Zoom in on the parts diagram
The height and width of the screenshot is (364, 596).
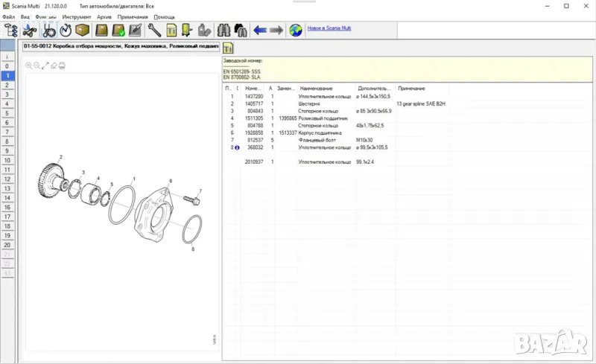pyautogui.click(x=29, y=66)
